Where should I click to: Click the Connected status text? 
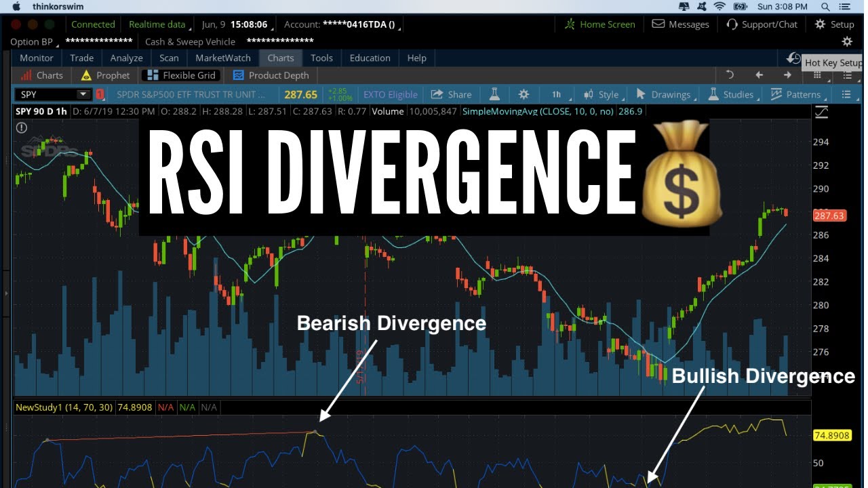coord(93,24)
